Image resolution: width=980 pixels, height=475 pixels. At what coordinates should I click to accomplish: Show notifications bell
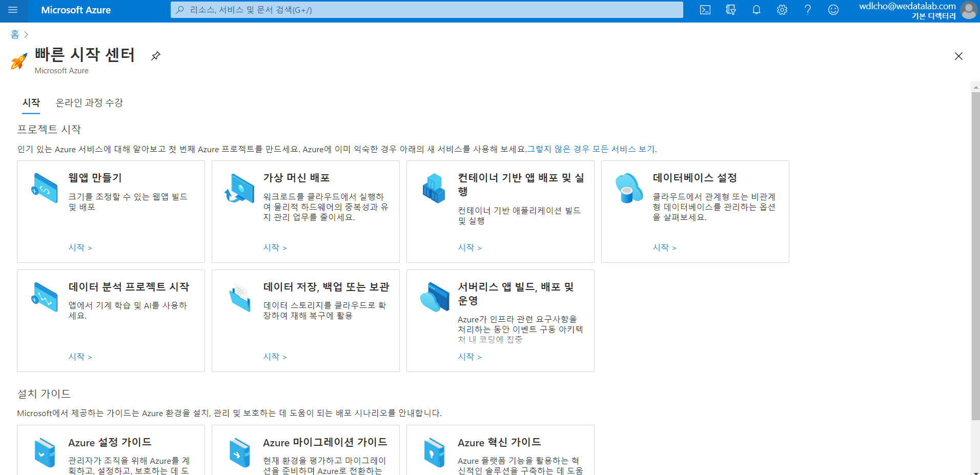tap(757, 10)
